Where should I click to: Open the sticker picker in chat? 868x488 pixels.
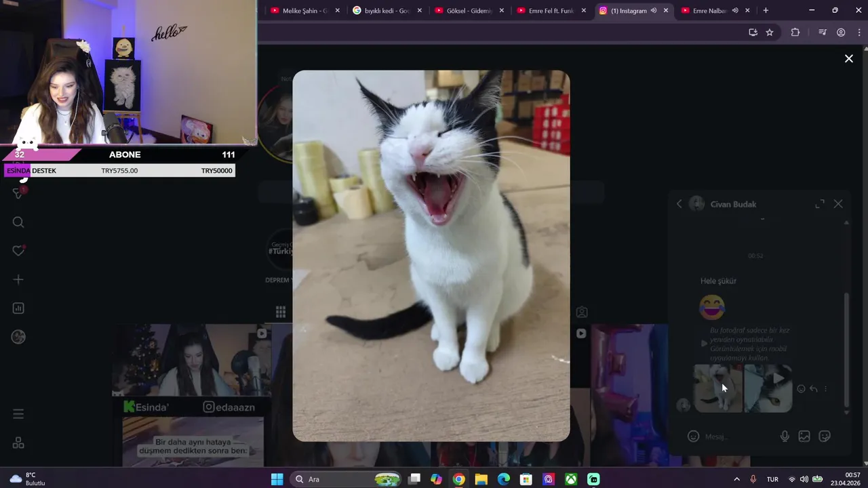[825, 436]
